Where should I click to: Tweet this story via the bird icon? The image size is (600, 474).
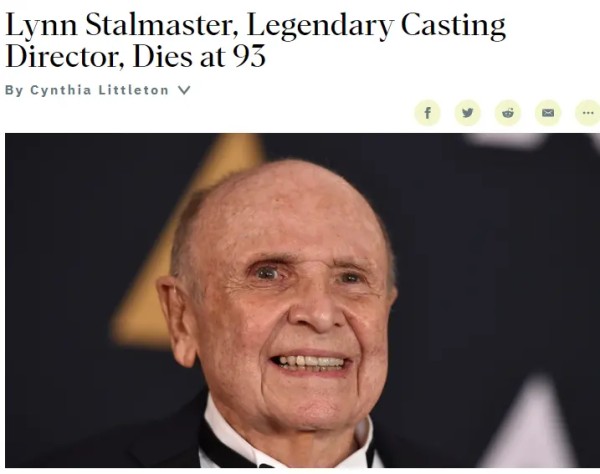tap(468, 113)
